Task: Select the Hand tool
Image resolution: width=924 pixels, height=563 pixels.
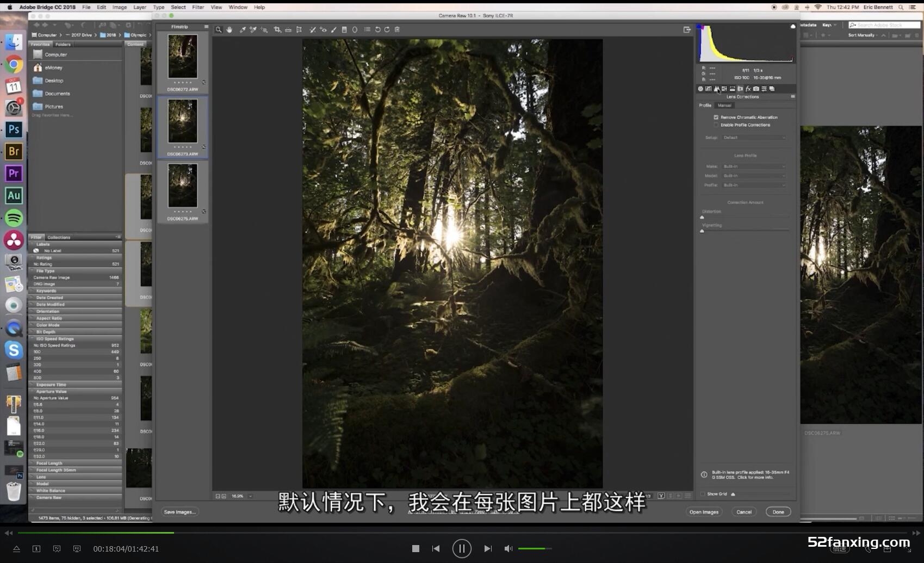Action: point(230,30)
